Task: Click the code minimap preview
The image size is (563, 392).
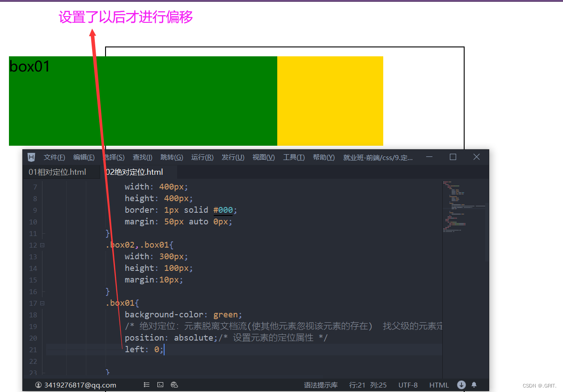Action: click(x=463, y=207)
